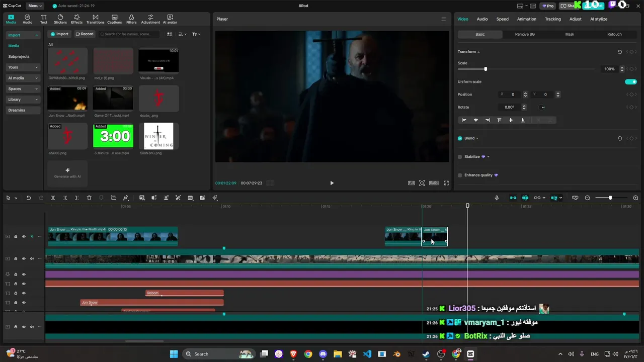Open fullscreen player preview

[x=446, y=183]
